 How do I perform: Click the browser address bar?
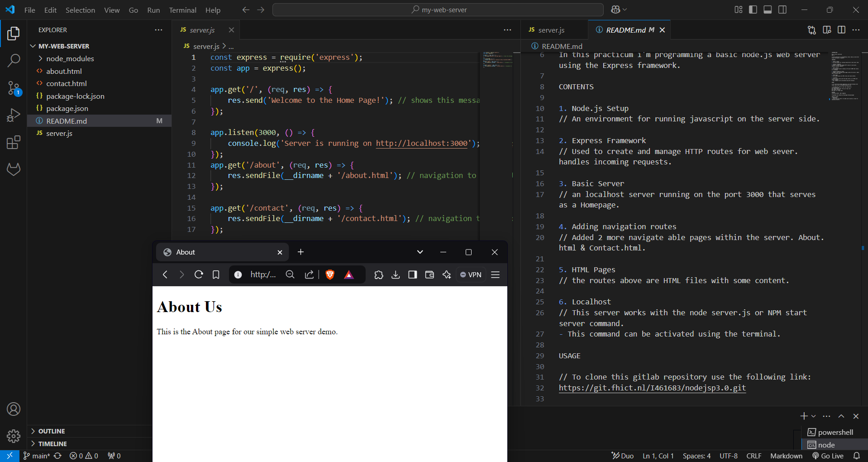262,274
